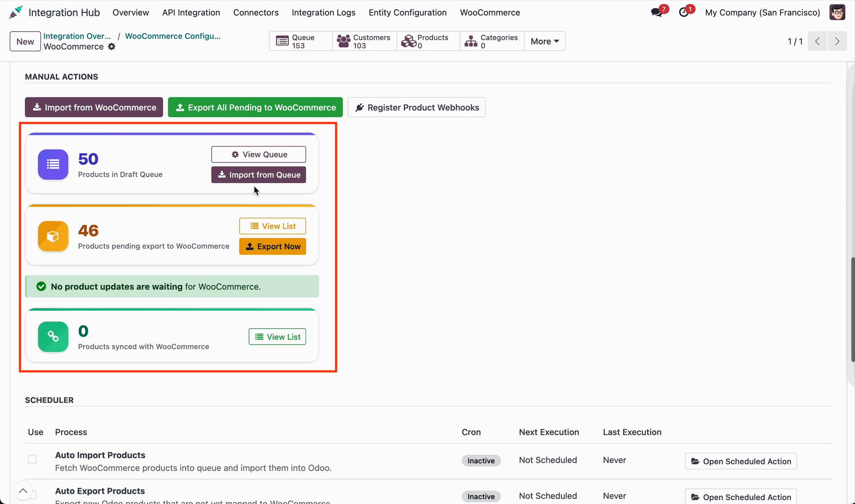Click the 46 pending export count
Viewport: 855px width, 504px height.
pyautogui.click(x=88, y=231)
